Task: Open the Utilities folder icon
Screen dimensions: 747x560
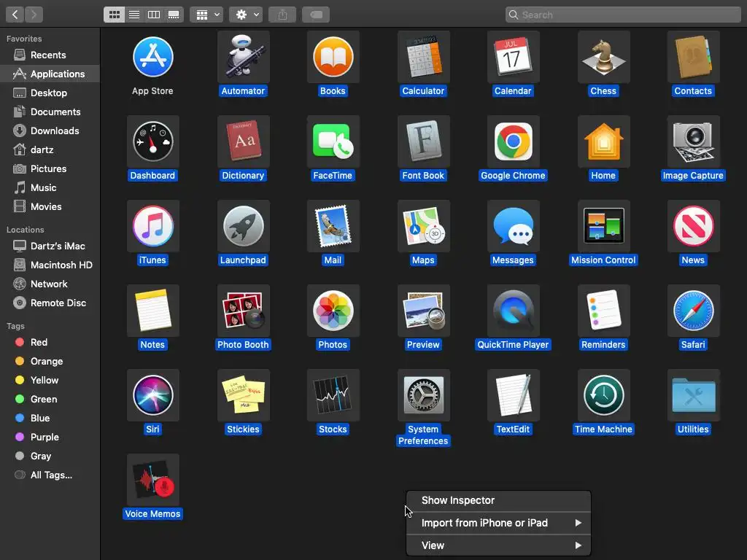Action: (x=693, y=395)
